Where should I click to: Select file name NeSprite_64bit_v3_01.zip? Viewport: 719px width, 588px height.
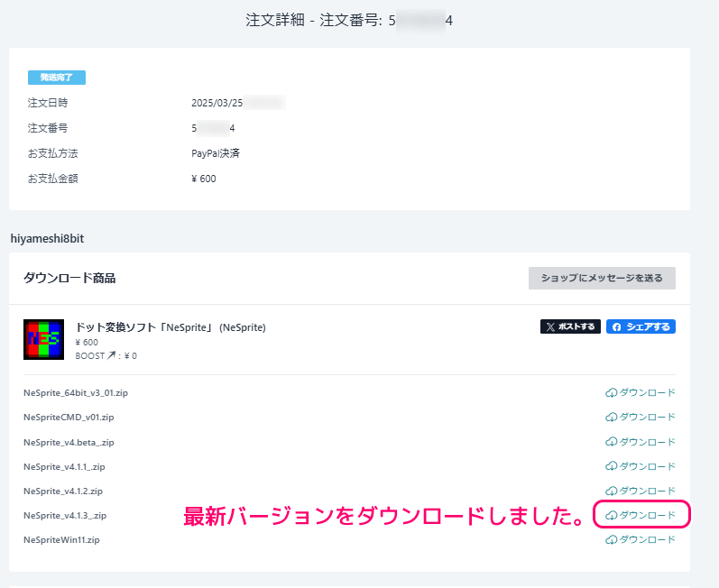tap(76, 393)
